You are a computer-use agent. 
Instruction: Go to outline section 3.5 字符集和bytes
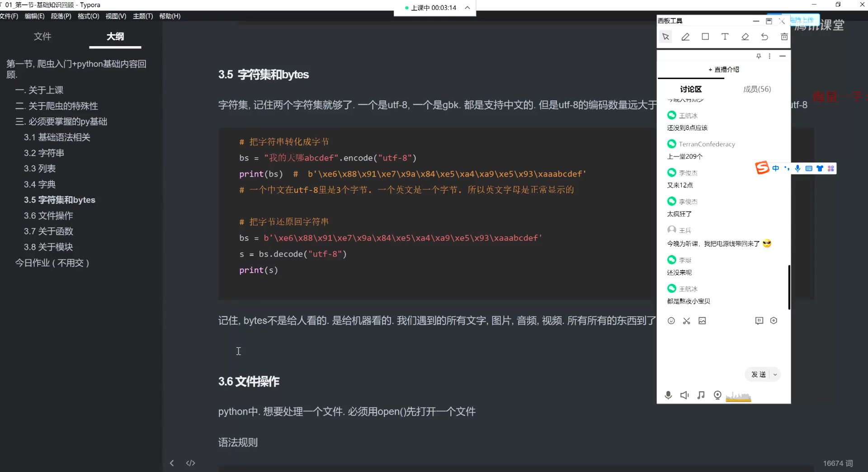coord(60,200)
